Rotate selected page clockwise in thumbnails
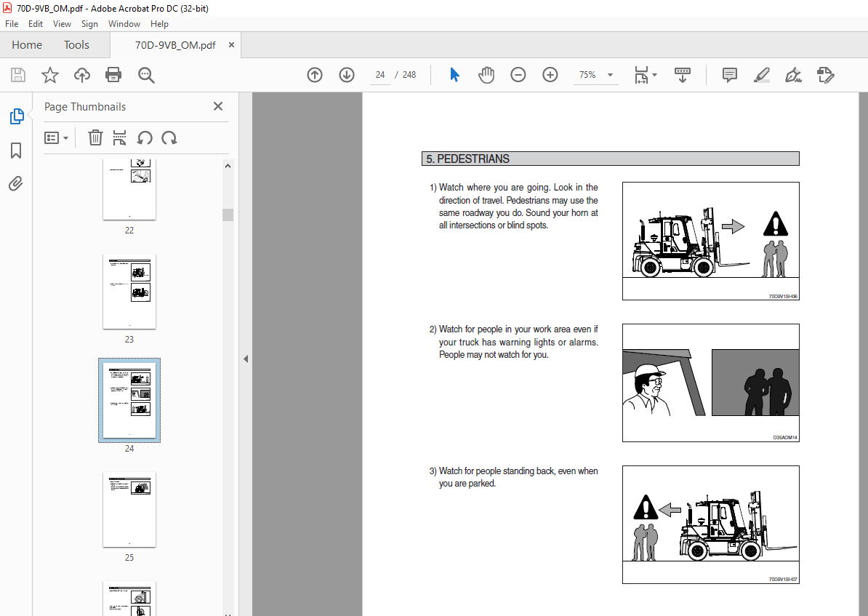 [169, 138]
